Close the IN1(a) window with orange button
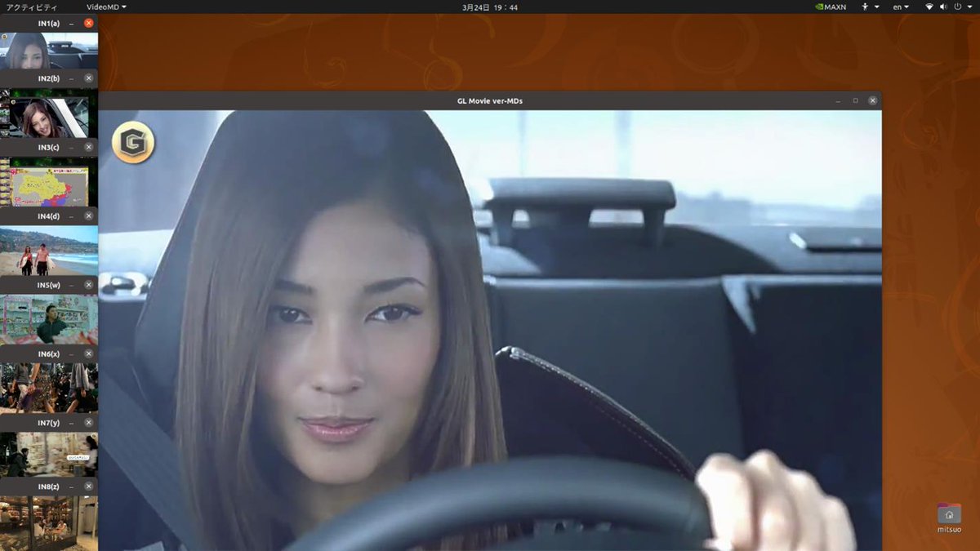The image size is (980, 551). [88, 24]
